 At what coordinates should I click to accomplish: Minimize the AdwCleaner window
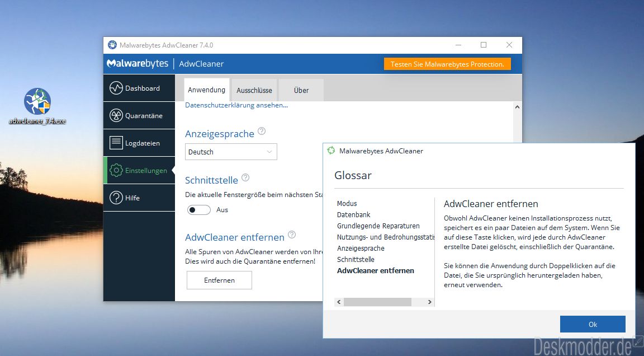click(x=459, y=45)
